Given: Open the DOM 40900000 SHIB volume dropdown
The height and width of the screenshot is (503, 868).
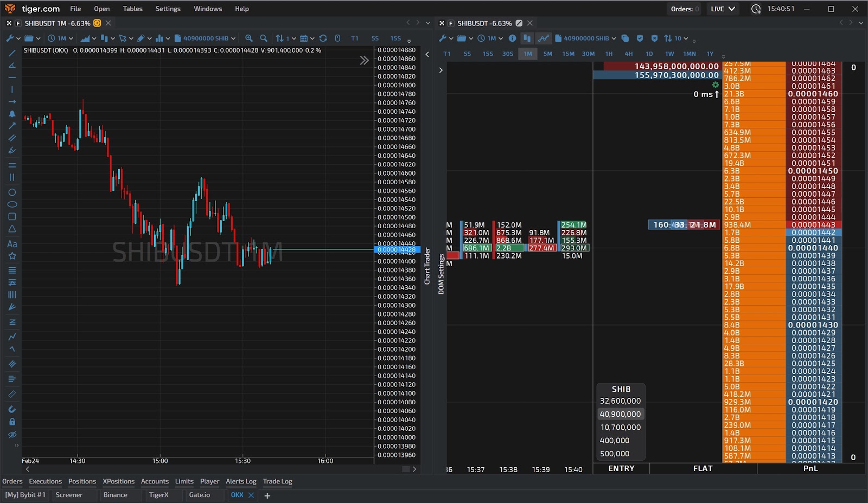Looking at the screenshot, I should click(585, 38).
